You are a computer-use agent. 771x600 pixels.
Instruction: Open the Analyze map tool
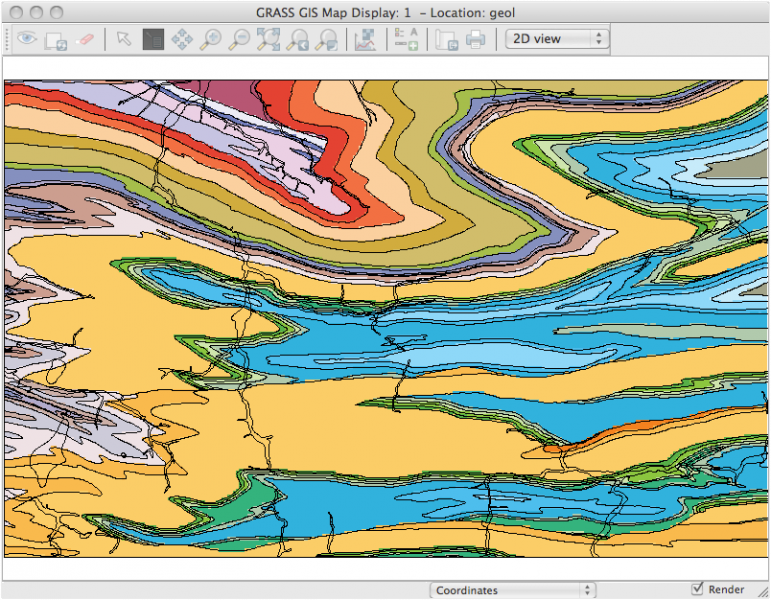pyautogui.click(x=364, y=39)
